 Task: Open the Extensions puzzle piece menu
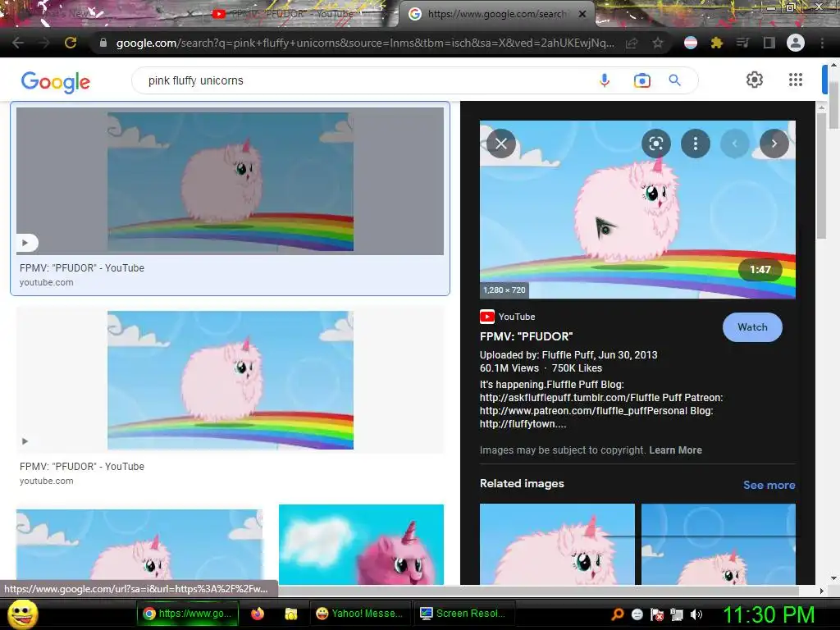click(x=717, y=43)
